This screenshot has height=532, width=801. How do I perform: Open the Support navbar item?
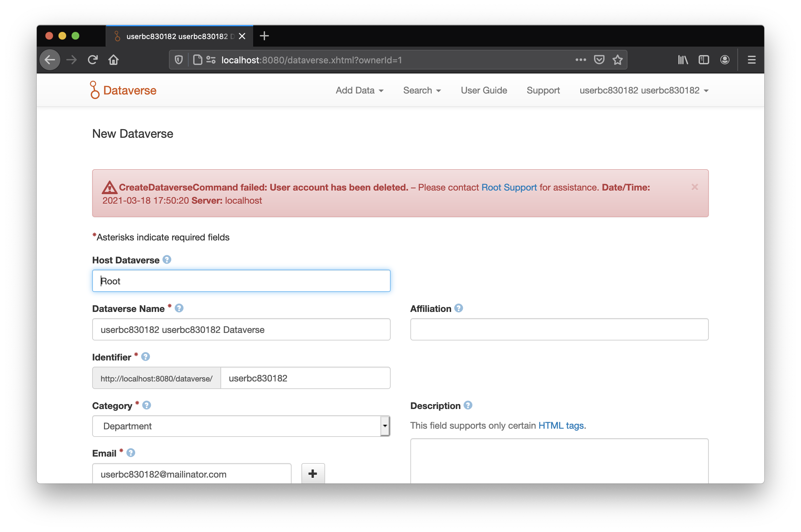pyautogui.click(x=543, y=91)
